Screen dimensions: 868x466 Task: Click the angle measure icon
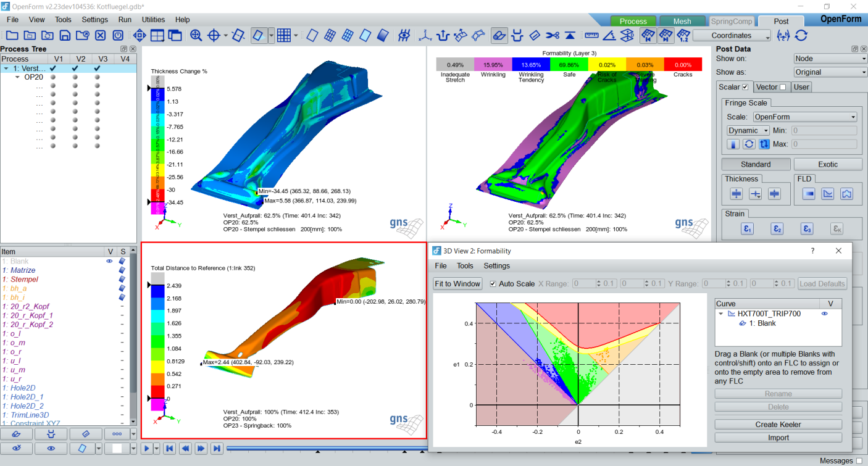point(609,36)
